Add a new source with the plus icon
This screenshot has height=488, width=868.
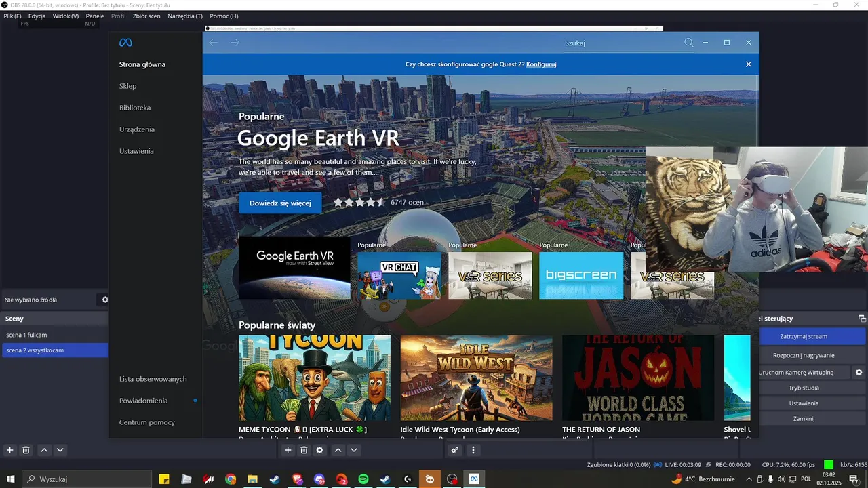click(x=288, y=450)
